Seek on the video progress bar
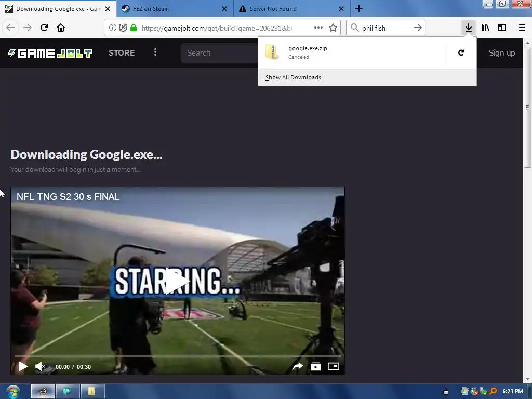This screenshot has height=399, width=532. 178,356
